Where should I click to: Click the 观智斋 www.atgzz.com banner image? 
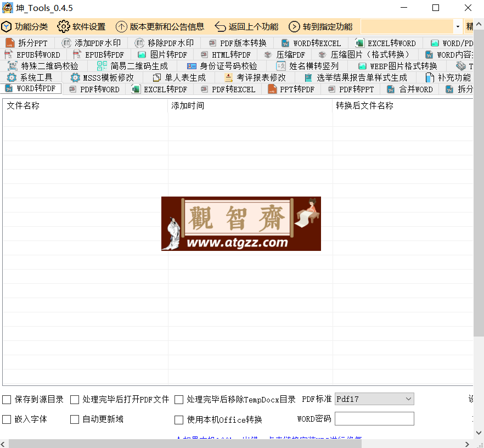point(241,223)
